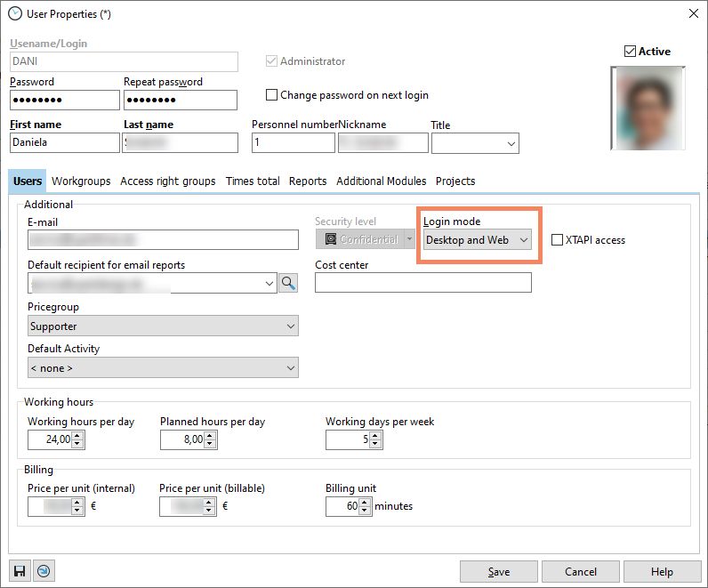Open the Additional Modules tab
Screen dimensions: 708x588
[381, 181]
